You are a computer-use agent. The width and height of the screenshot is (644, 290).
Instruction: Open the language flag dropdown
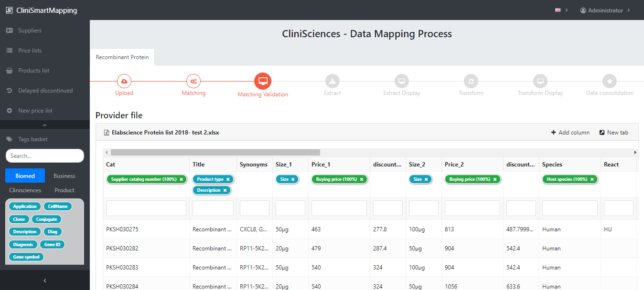[x=561, y=10]
